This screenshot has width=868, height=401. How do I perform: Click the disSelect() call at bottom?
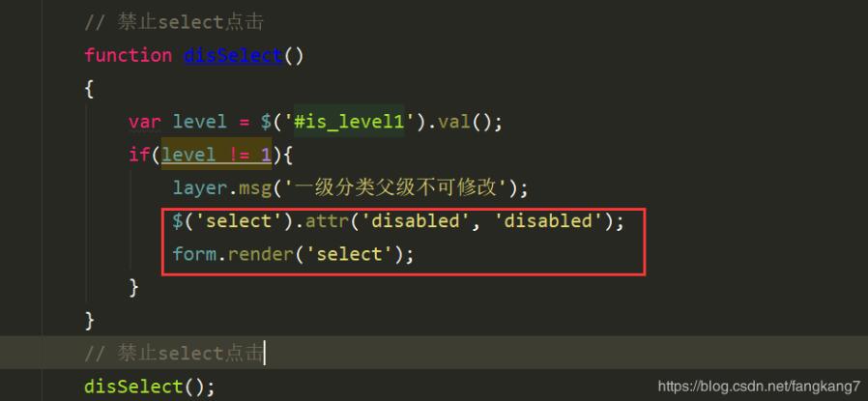point(149,387)
